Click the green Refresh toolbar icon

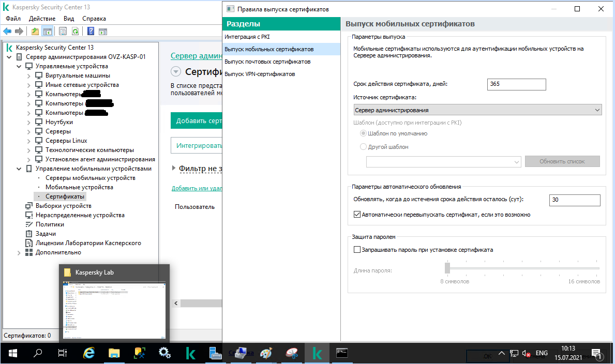pyautogui.click(x=76, y=32)
